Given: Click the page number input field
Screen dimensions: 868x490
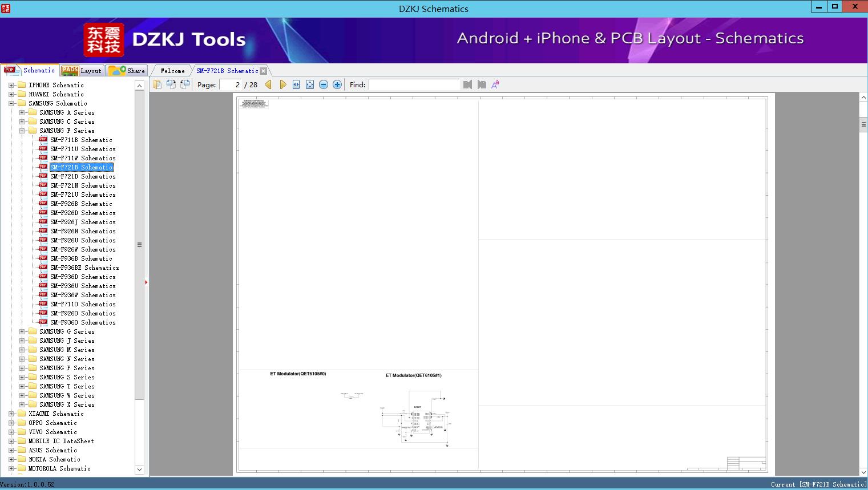Looking at the screenshot, I should (x=231, y=84).
